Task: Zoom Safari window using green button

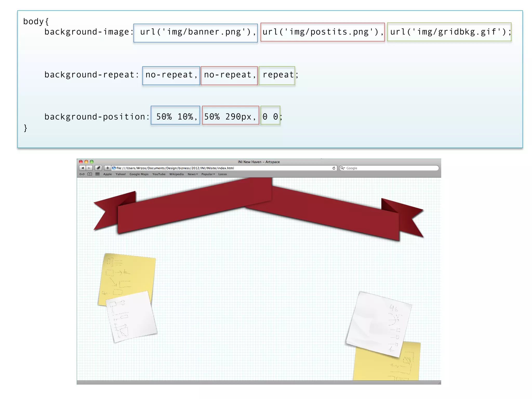Action: 92,162
